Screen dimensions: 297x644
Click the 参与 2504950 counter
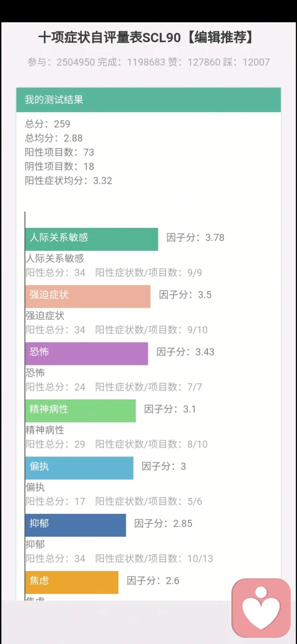pos(61,63)
